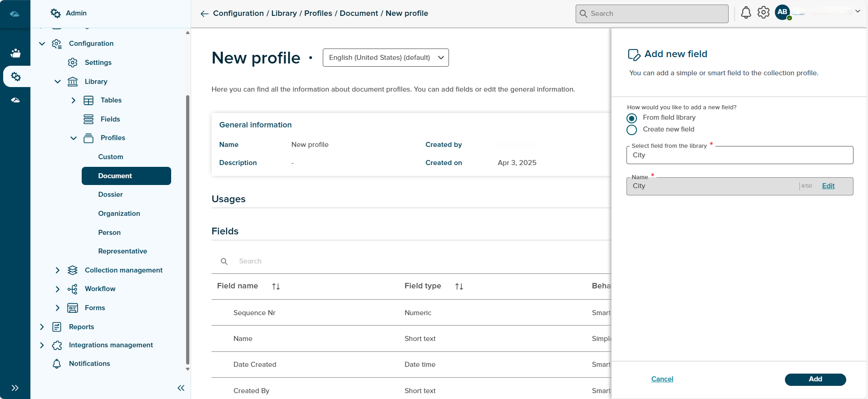Go to Fields in the Library menu
This screenshot has width=868, height=399.
pos(110,119)
